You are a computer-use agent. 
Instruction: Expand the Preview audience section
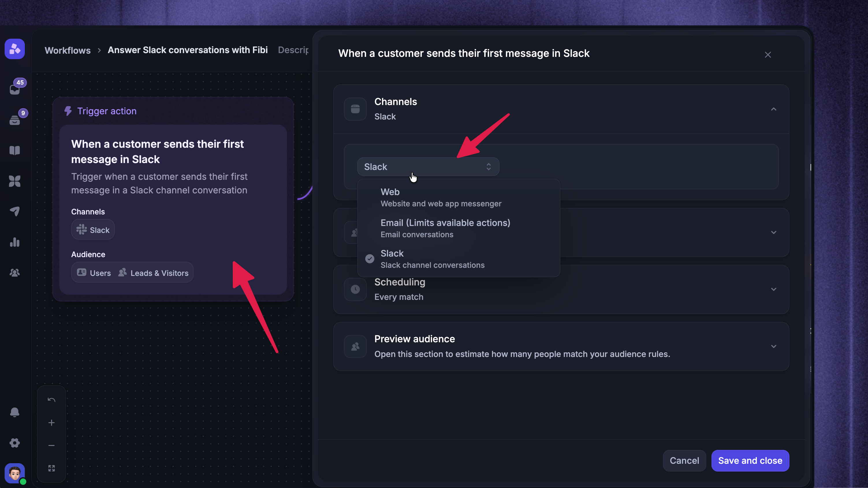click(x=774, y=346)
